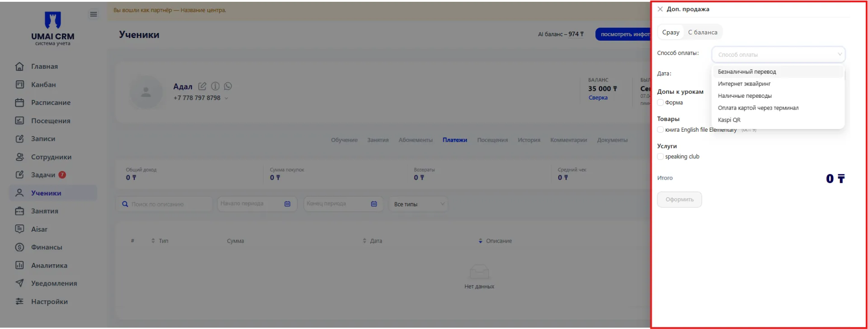The width and height of the screenshot is (868, 329).
Task: Select Безналичный перевод option
Action: pos(778,72)
